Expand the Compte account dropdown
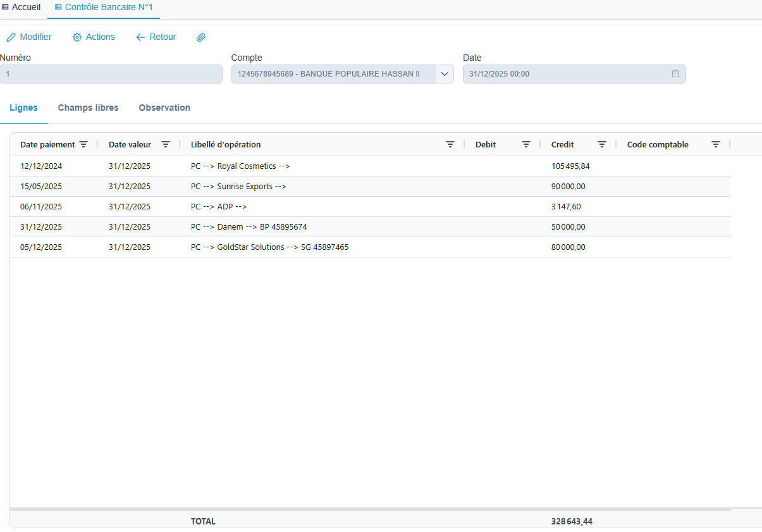 click(x=445, y=73)
